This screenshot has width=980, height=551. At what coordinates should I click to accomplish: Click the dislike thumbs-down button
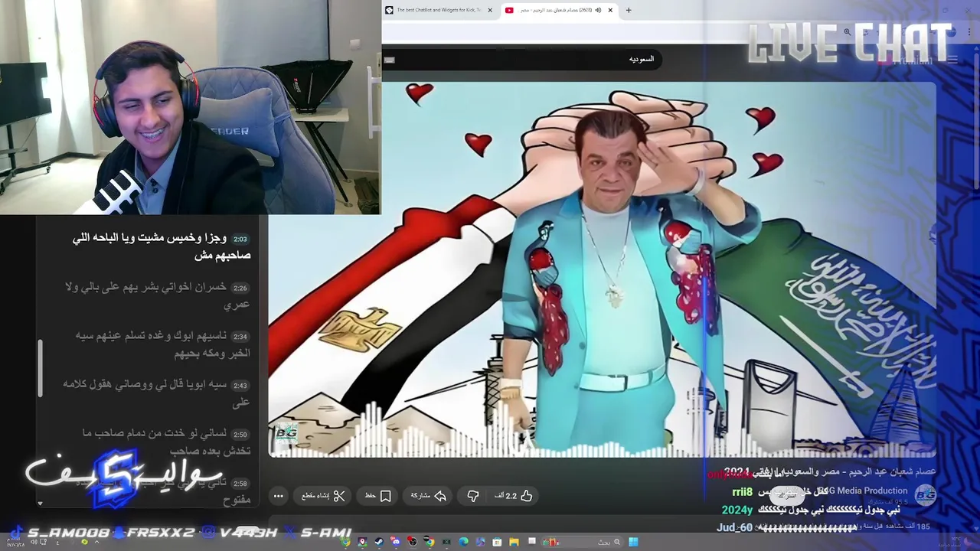(473, 496)
